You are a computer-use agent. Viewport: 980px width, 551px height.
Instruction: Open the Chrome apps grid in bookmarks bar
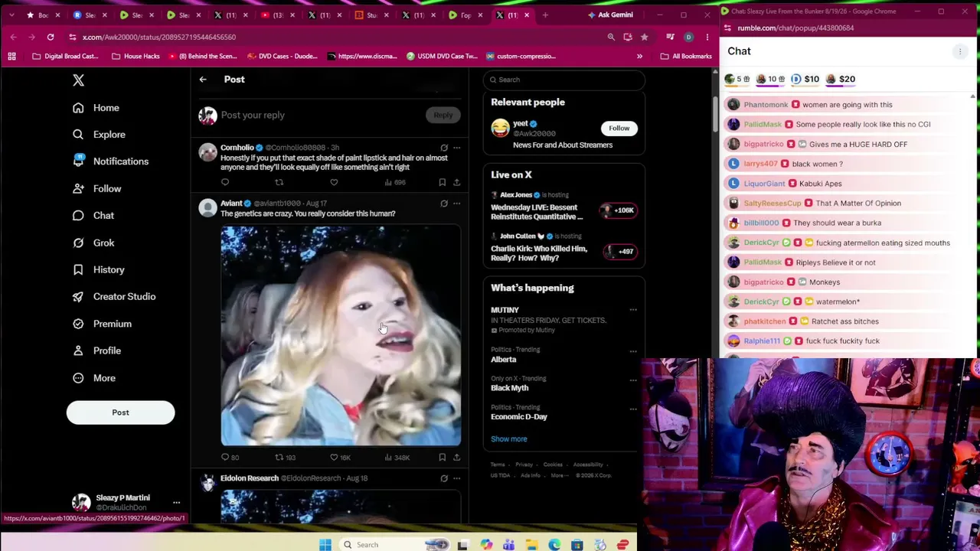coord(11,56)
